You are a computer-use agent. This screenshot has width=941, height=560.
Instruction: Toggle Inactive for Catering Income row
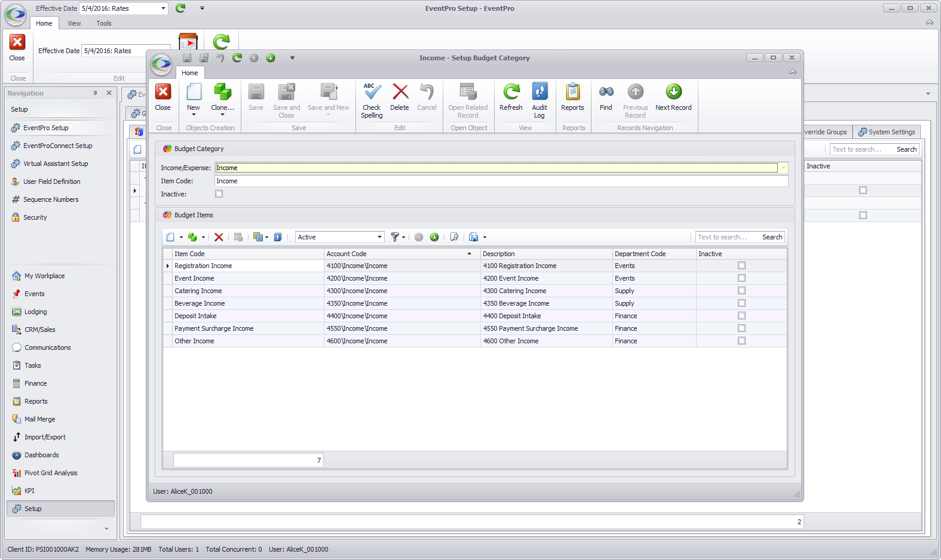(741, 291)
